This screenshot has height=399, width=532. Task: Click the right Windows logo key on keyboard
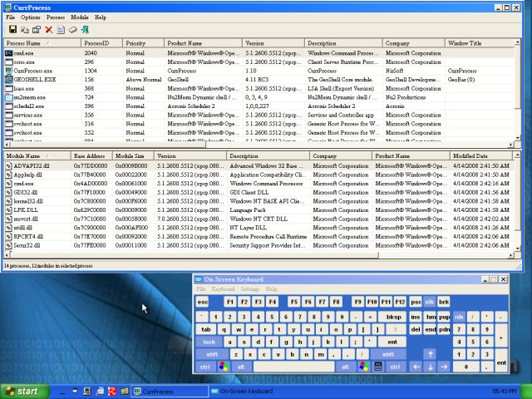(364, 367)
